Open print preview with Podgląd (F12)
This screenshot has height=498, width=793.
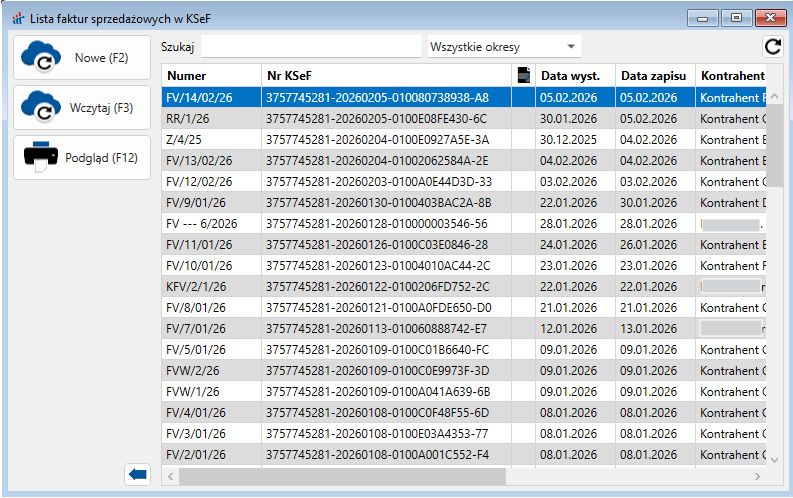(x=81, y=157)
